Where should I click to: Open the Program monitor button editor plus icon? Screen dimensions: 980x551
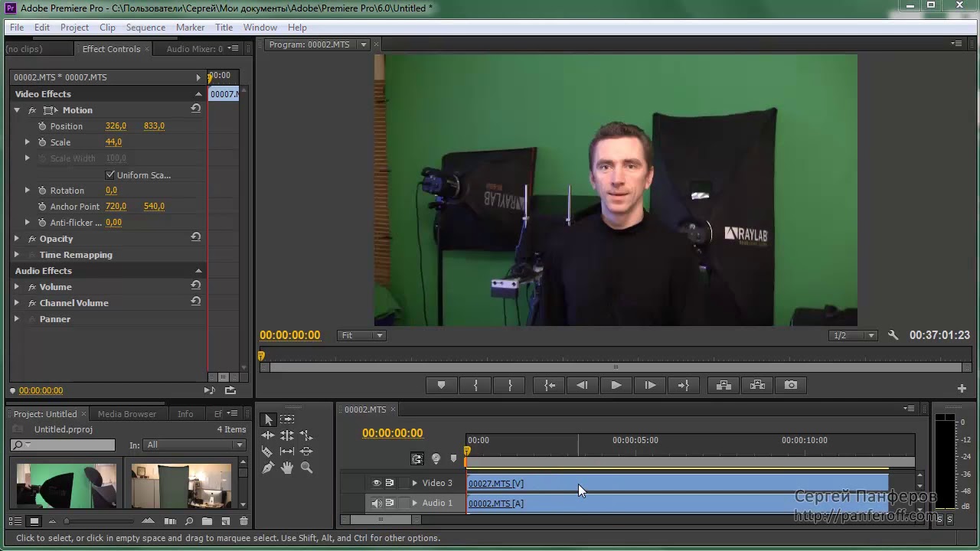(x=962, y=389)
